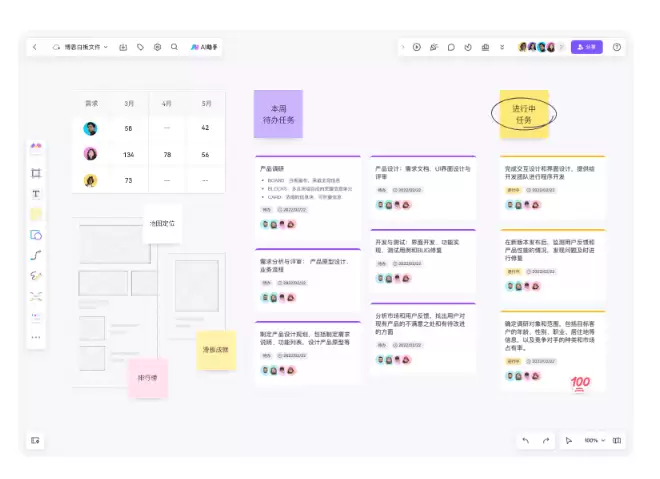Open the 制定产品设计规划 task card
Image resolution: width=660 pixels, height=479 pixels.
pyautogui.click(x=308, y=353)
